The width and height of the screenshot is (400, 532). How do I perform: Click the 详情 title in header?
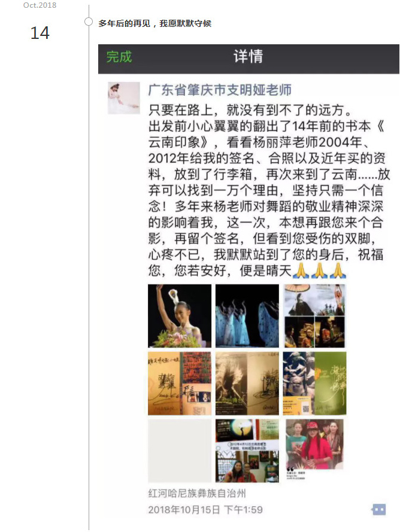(x=249, y=56)
